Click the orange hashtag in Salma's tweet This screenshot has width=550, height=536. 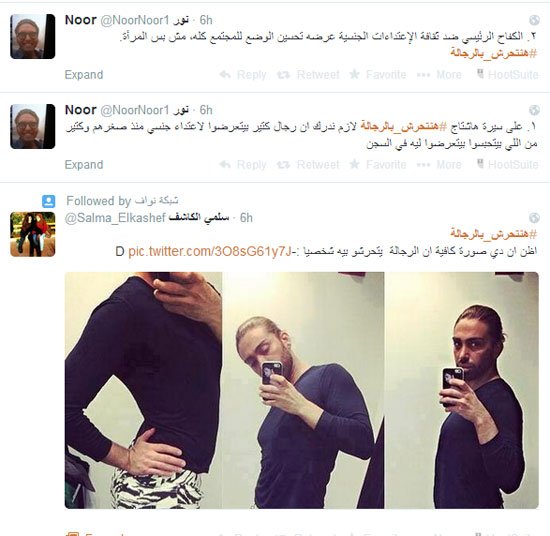point(494,233)
